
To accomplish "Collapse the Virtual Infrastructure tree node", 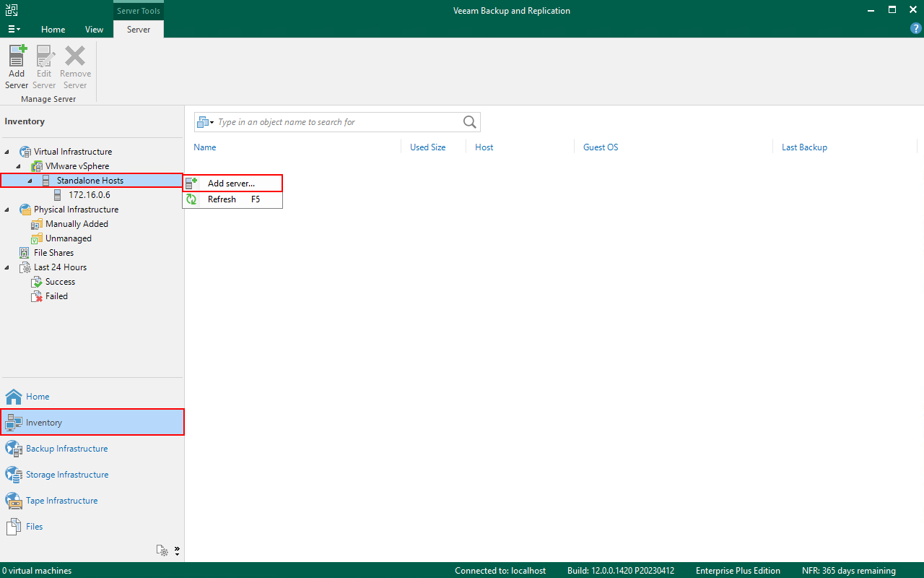I will [7, 152].
